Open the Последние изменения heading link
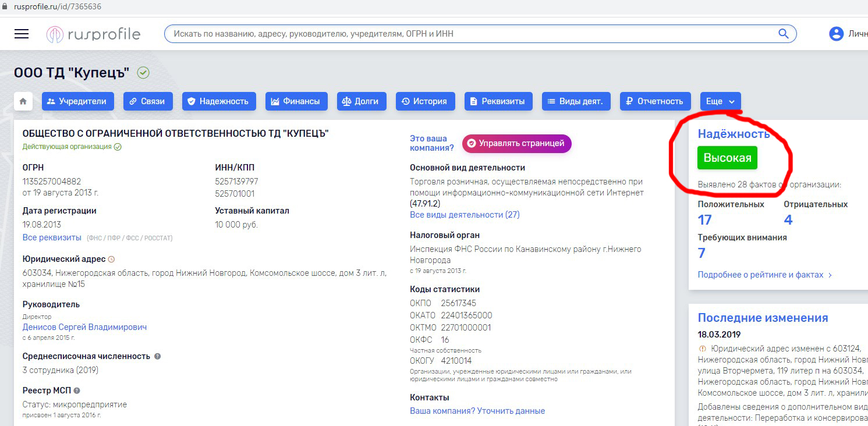This screenshot has height=426, width=868. click(x=763, y=318)
